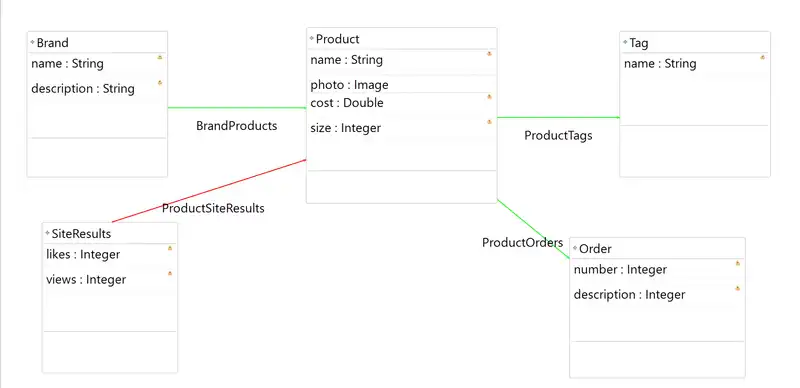The image size is (800, 388).
Task: Select the red line linking SiteResults to Product
Action: (x=209, y=190)
